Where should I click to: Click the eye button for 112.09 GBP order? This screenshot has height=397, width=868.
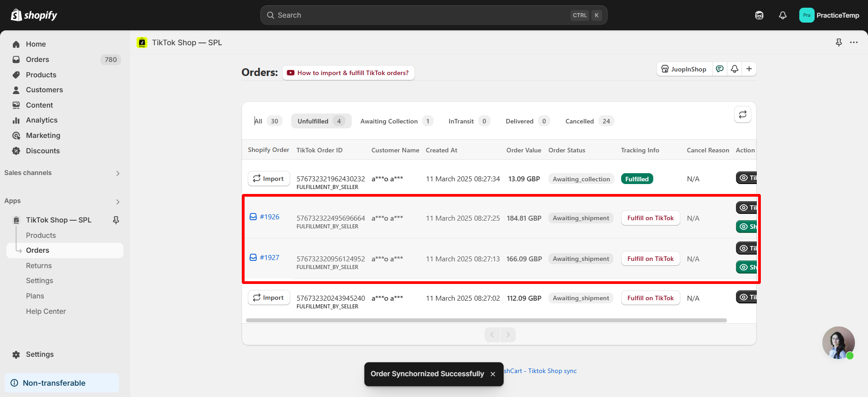coord(746,297)
